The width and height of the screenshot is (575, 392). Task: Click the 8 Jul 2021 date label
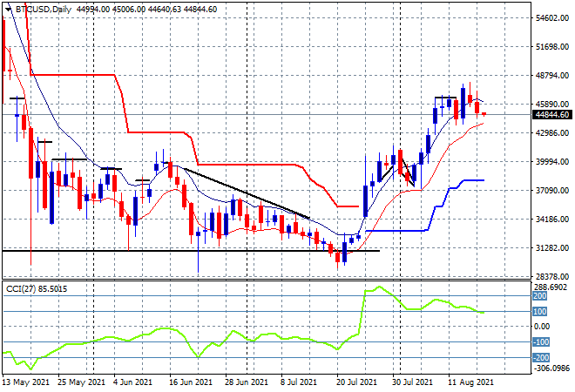coord(297,382)
